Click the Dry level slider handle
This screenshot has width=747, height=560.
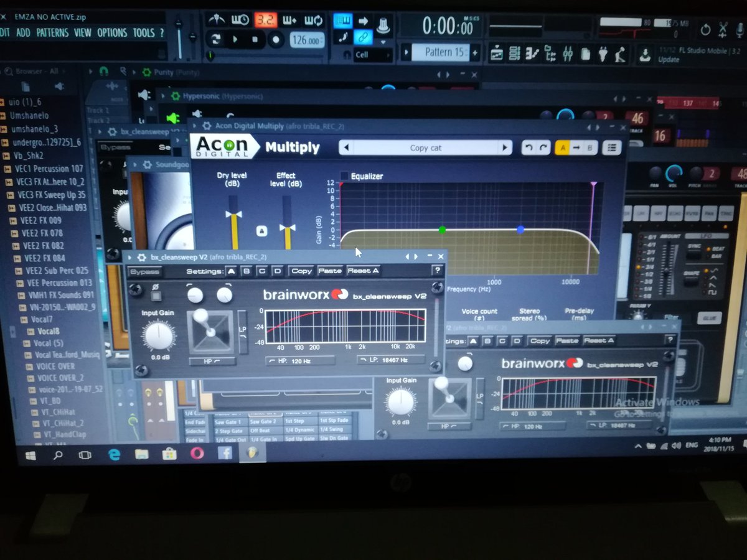click(234, 213)
